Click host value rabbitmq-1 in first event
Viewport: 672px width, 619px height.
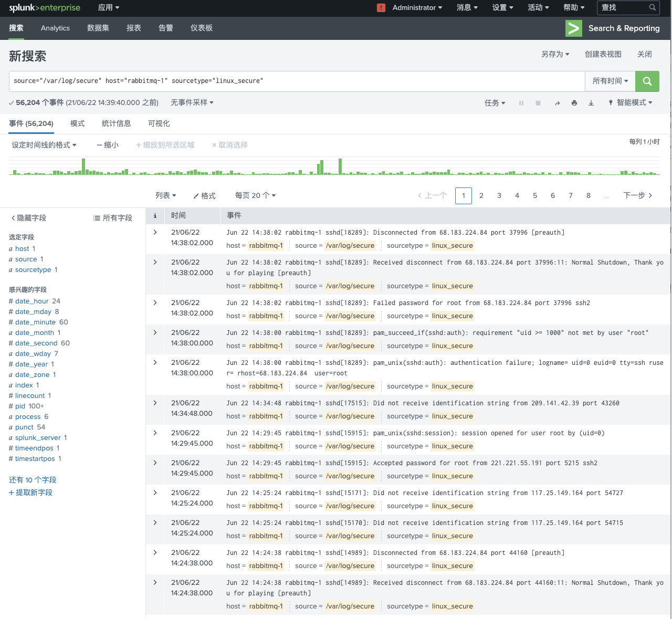click(x=266, y=245)
